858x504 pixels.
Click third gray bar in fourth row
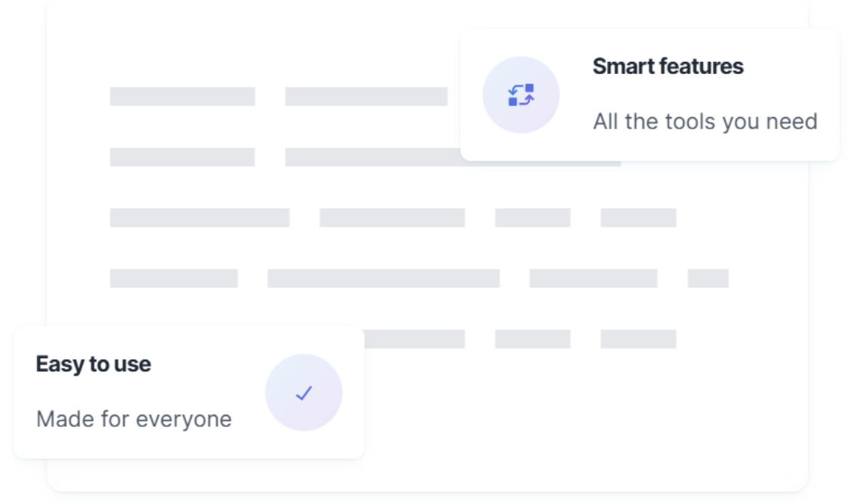pos(593,278)
